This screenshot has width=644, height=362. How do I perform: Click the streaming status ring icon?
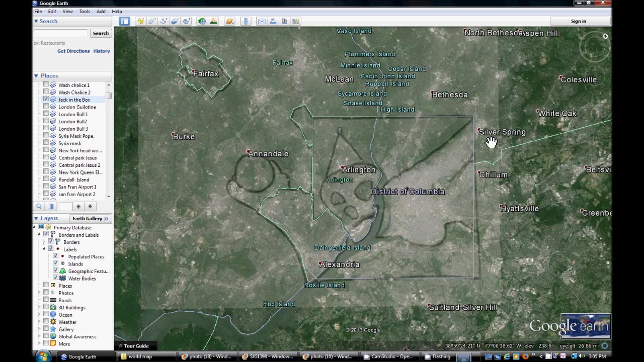605,346
